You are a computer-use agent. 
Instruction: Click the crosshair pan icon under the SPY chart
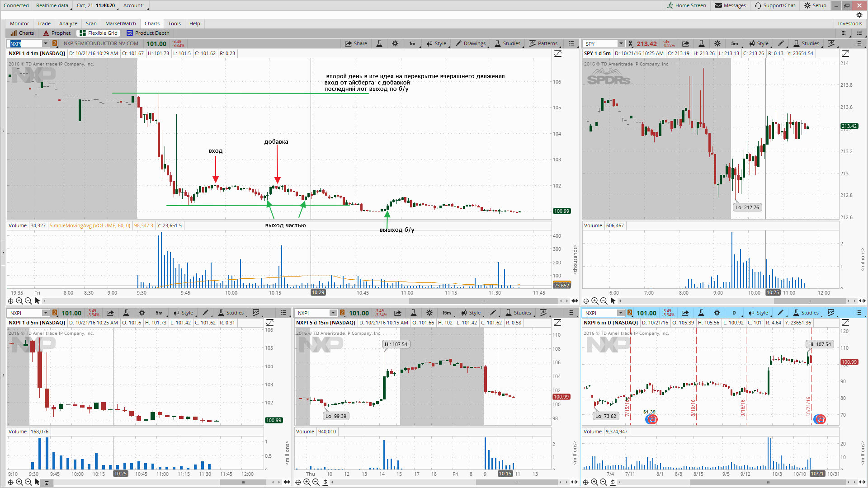[x=586, y=301]
